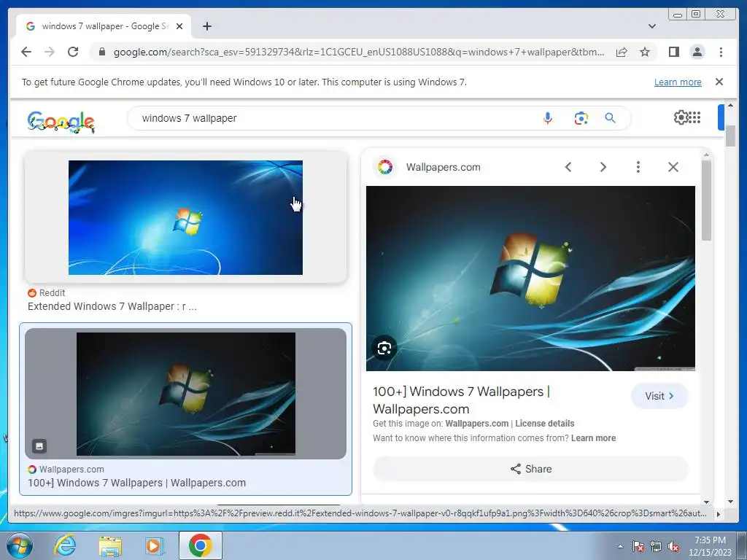The height and width of the screenshot is (560, 747).
Task: Go back to the previous page
Action: point(26,52)
